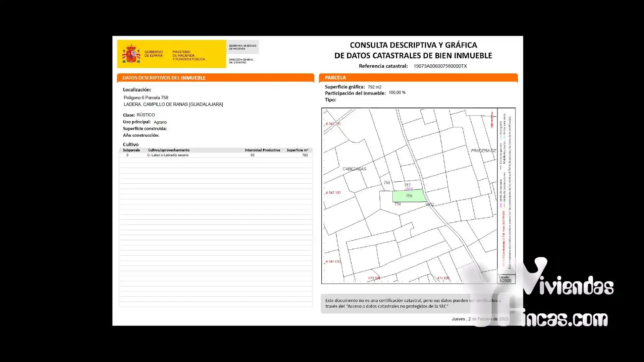Click the 'Superficie construida:' label

[145, 129]
